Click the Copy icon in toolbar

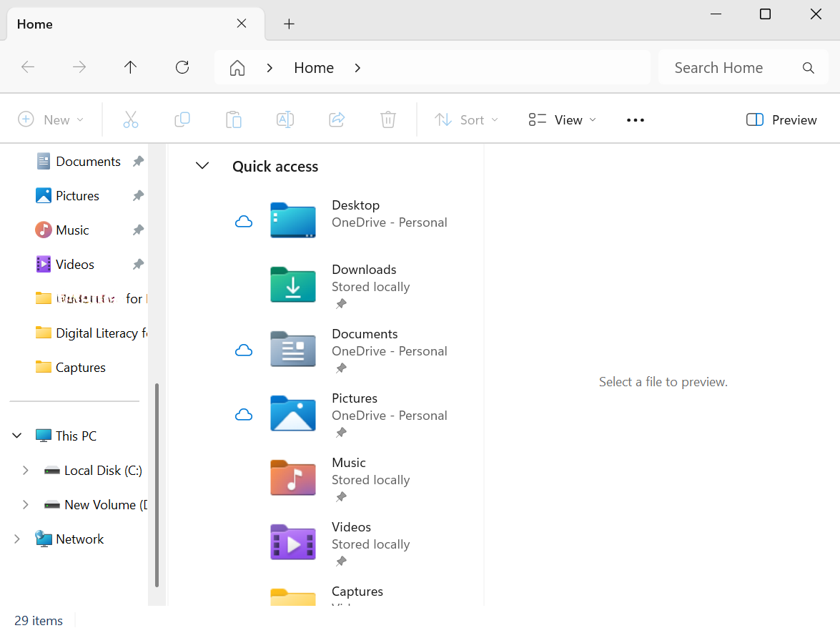click(182, 119)
